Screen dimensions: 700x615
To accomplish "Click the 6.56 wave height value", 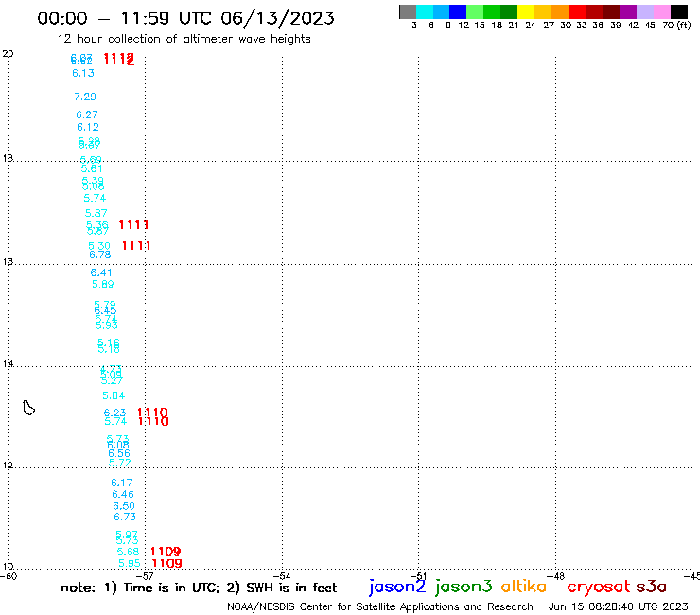I will pyautogui.click(x=119, y=454).
